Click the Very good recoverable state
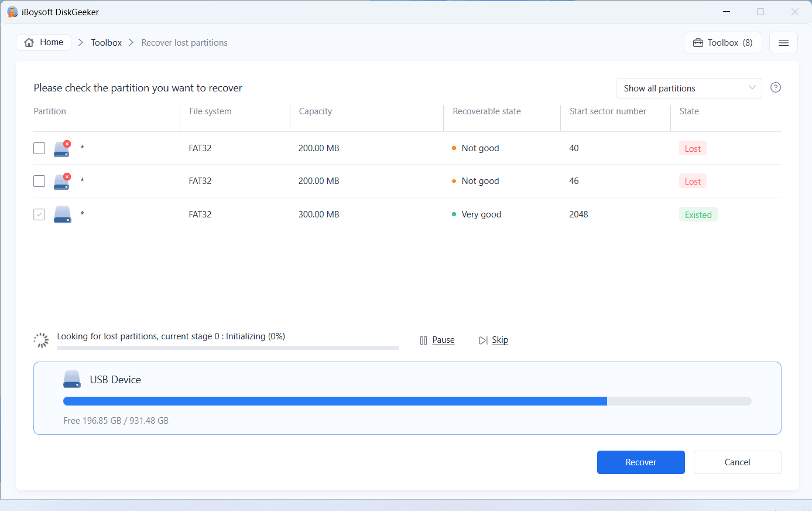This screenshot has width=812, height=511. point(477,214)
